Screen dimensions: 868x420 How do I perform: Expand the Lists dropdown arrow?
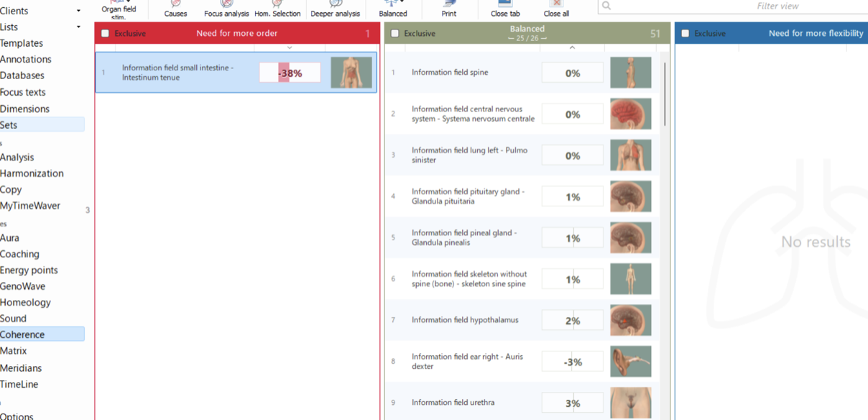78,27
